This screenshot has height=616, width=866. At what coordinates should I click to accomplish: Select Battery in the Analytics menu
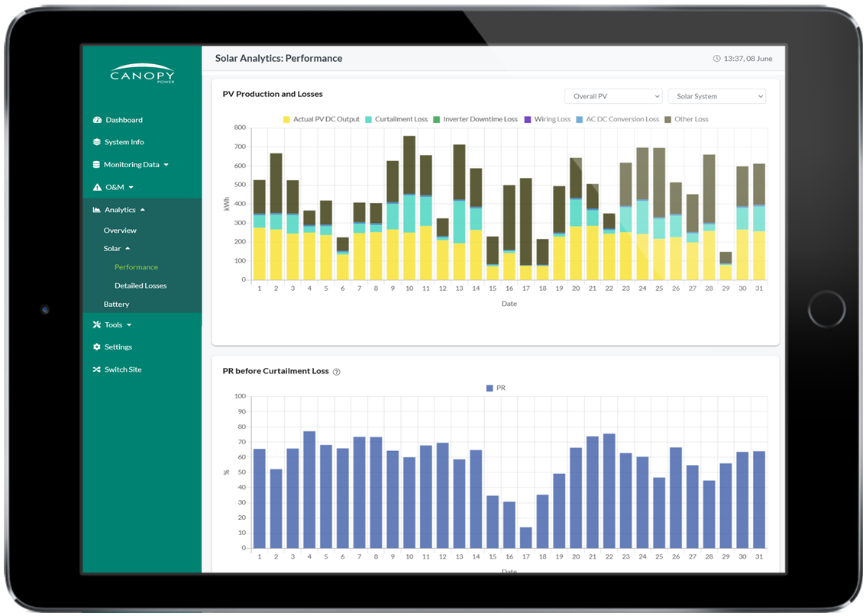(116, 305)
